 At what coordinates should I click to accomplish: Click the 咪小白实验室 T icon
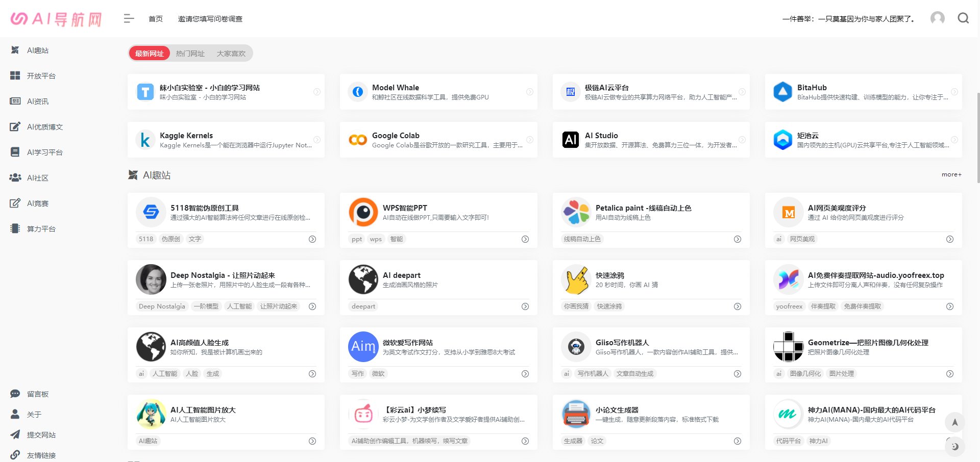[145, 92]
